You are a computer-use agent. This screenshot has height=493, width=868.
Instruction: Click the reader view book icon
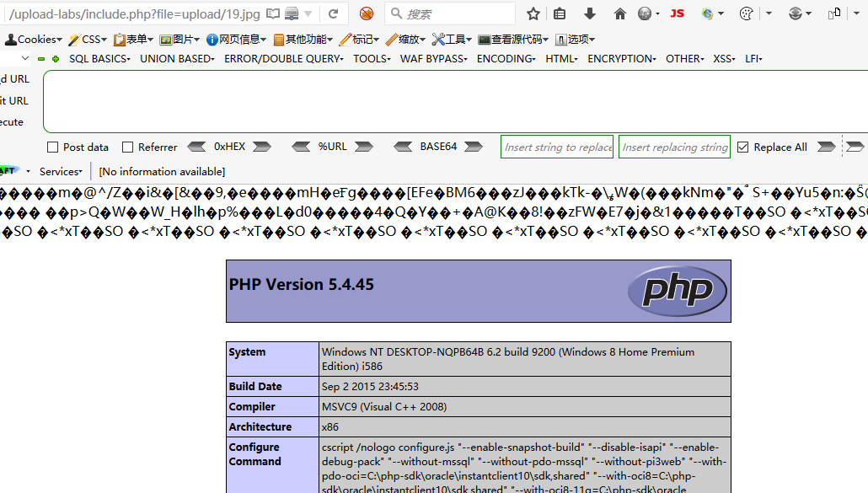coord(273,13)
